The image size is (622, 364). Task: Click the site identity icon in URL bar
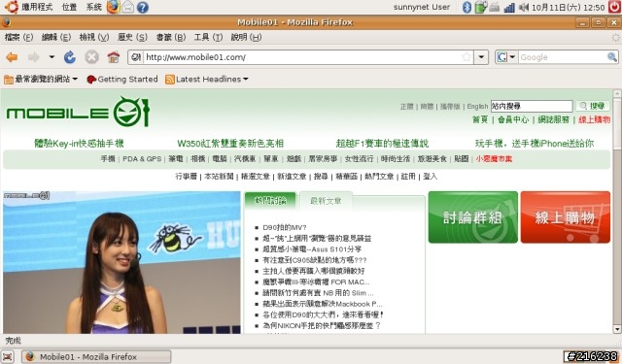click(136, 57)
